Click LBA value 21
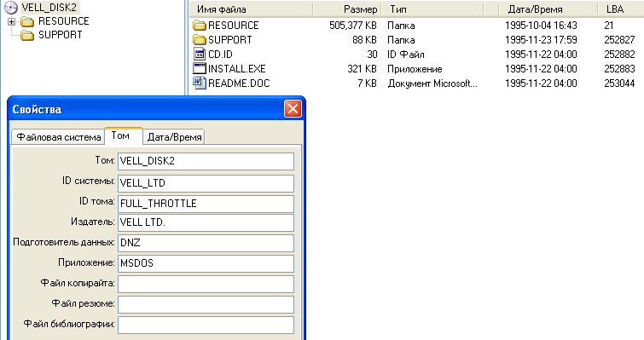This screenshot has height=340, width=644. pyautogui.click(x=609, y=26)
